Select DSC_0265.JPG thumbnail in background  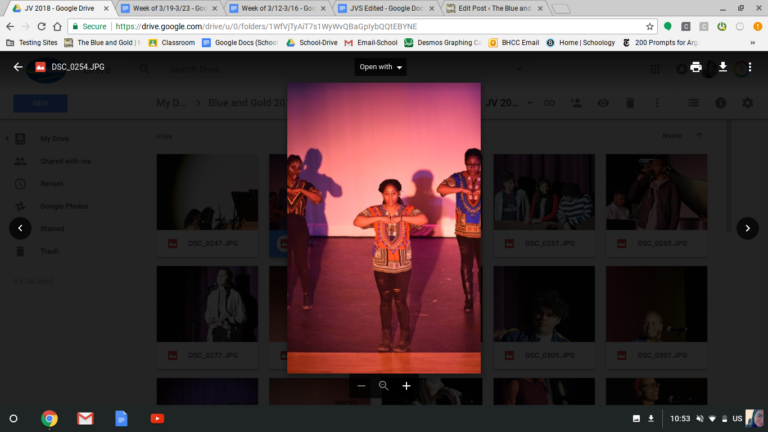click(656, 205)
